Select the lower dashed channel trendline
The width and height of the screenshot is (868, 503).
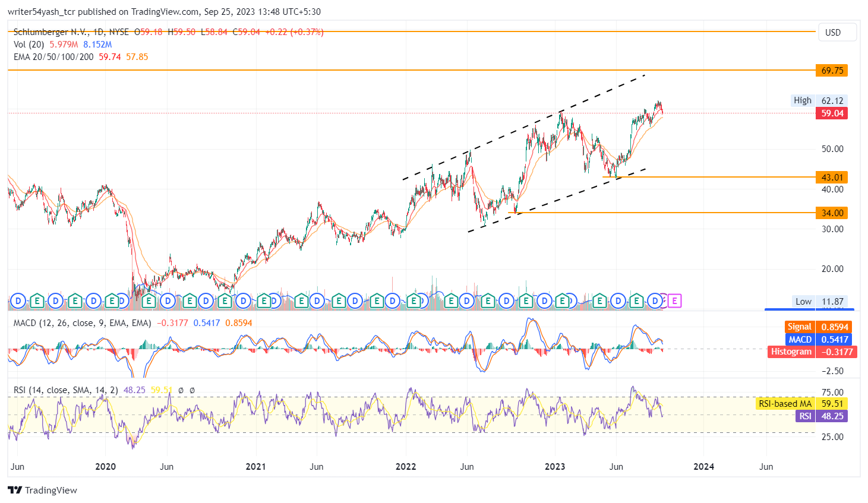coord(557,200)
